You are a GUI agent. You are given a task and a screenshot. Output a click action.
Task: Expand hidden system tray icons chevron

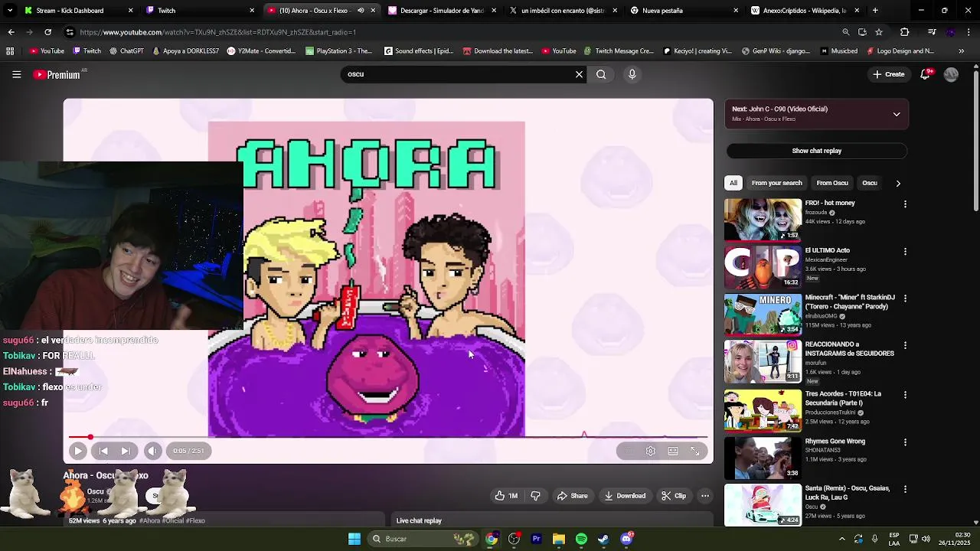[841, 539]
